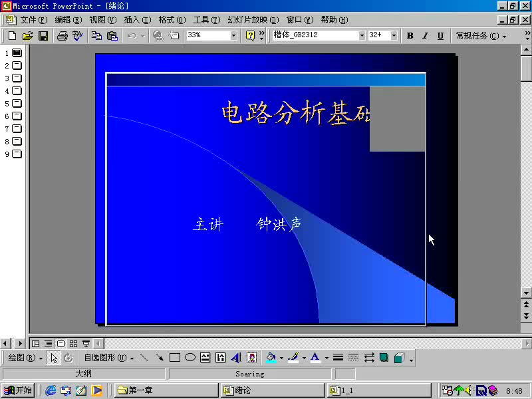Choose the dash style tool
The width and height of the screenshot is (532, 399).
tap(353, 357)
